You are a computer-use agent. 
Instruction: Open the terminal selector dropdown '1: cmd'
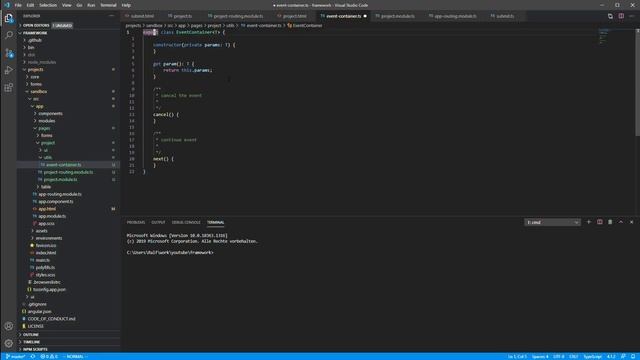(552, 222)
